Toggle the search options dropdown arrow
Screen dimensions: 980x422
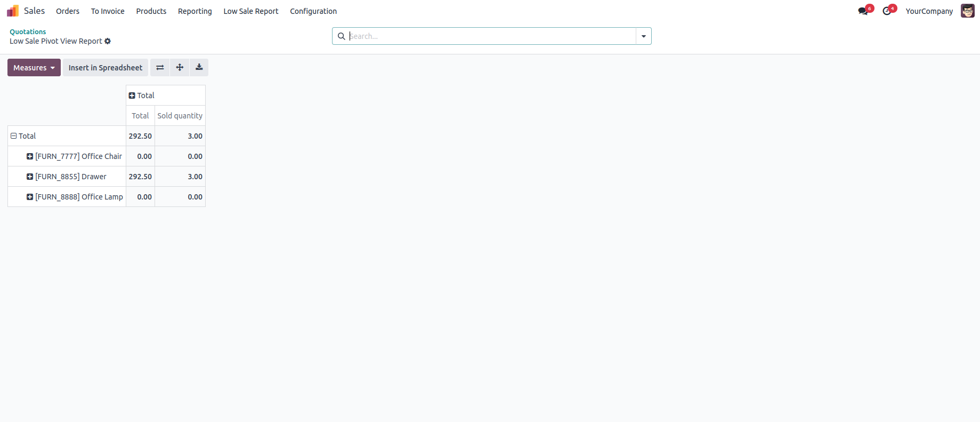tap(644, 36)
